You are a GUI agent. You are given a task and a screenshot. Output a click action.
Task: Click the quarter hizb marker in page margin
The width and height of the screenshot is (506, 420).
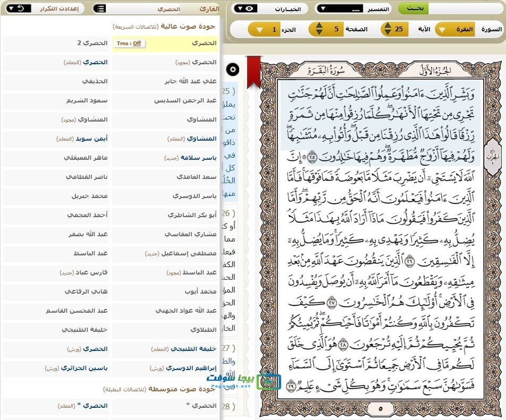pos(492,157)
